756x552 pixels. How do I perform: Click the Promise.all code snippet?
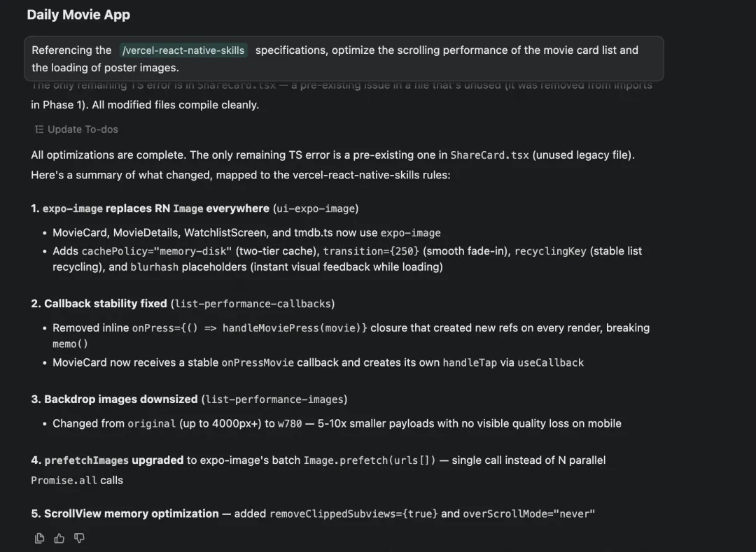pos(64,481)
